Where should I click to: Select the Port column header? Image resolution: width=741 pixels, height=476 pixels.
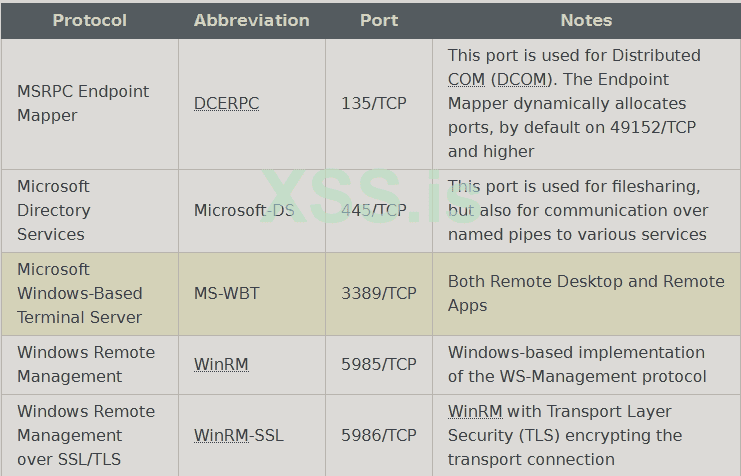[379, 20]
